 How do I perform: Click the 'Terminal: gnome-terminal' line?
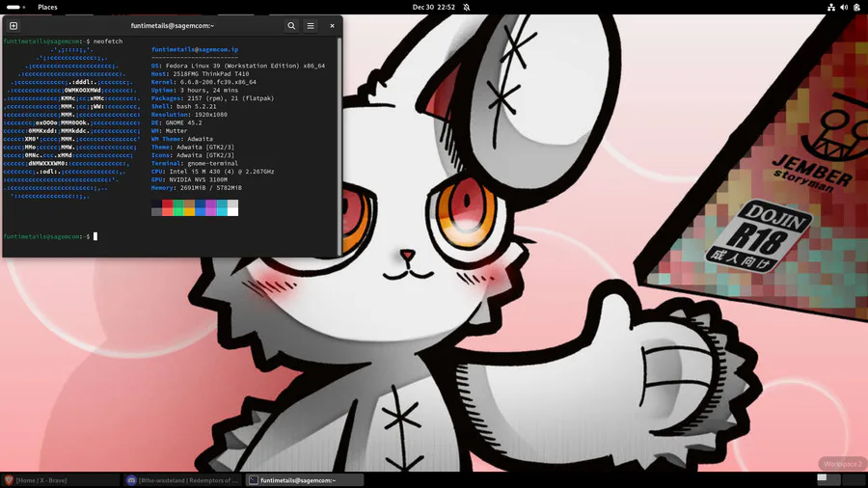(195, 163)
